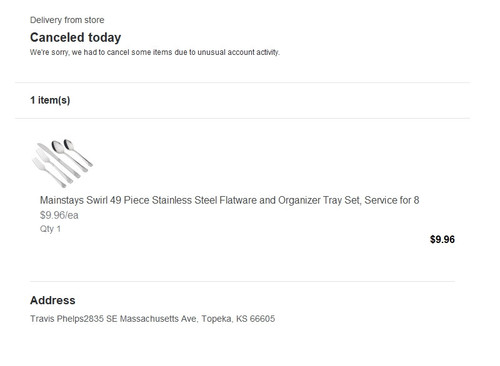Open the flatware set product thumbnail
Screen dimensions: 500x366
pyautogui.click(x=62, y=163)
